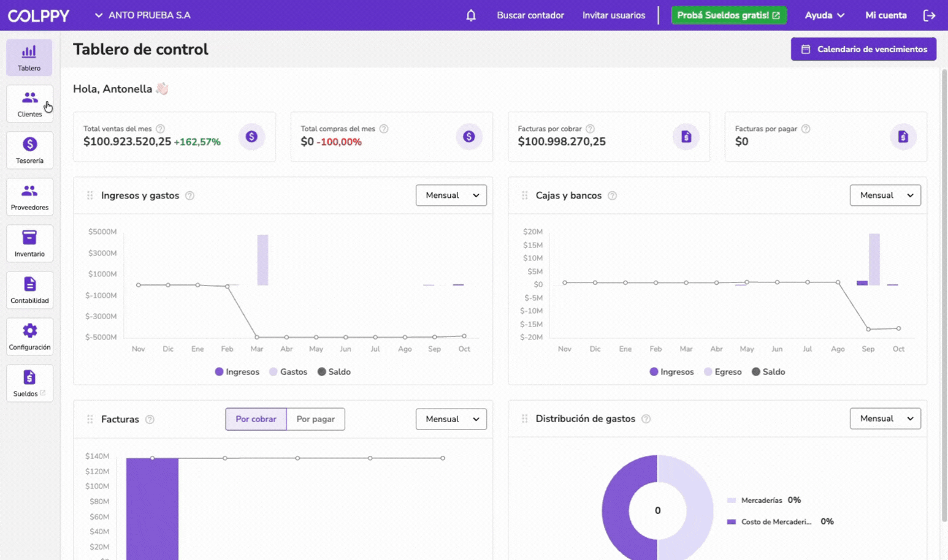Toggle Ingresos legend in Cajas y bancos chart
Viewport: 948px width, 560px height.
click(671, 372)
